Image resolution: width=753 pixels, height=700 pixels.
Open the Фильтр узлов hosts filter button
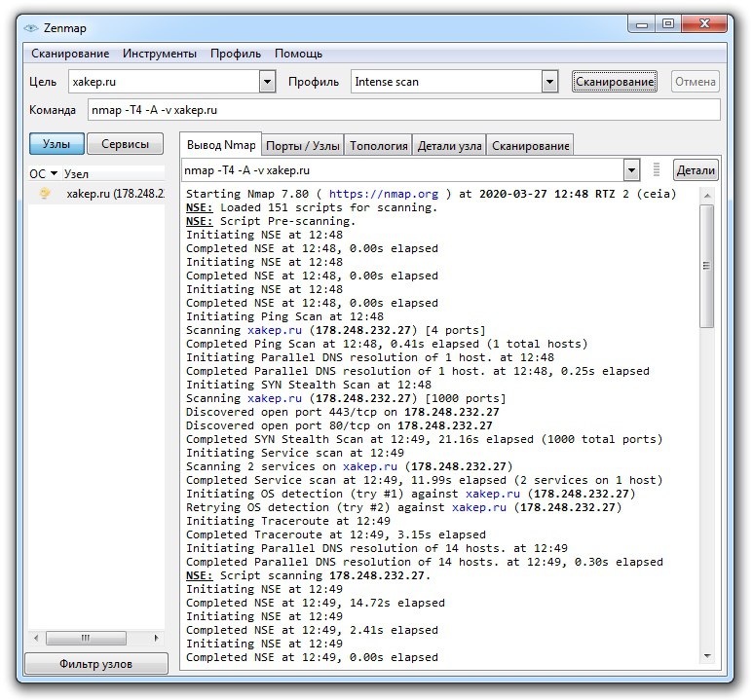(x=96, y=664)
